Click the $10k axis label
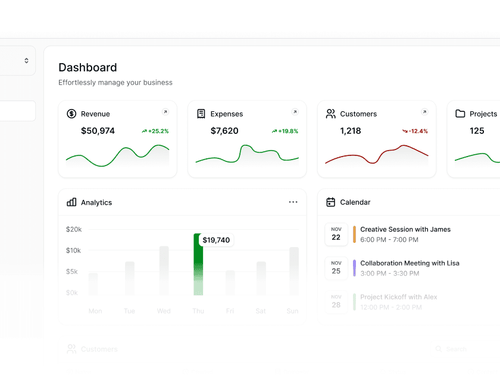 coord(73,250)
